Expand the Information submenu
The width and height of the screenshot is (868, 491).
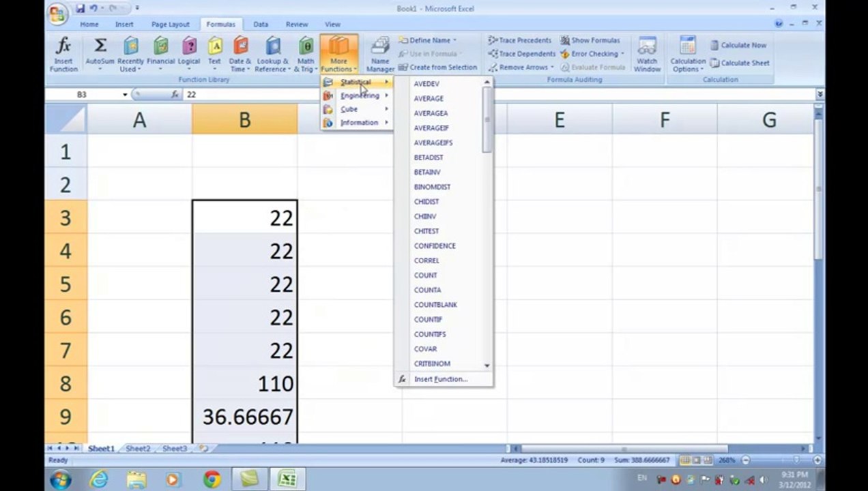coord(357,123)
